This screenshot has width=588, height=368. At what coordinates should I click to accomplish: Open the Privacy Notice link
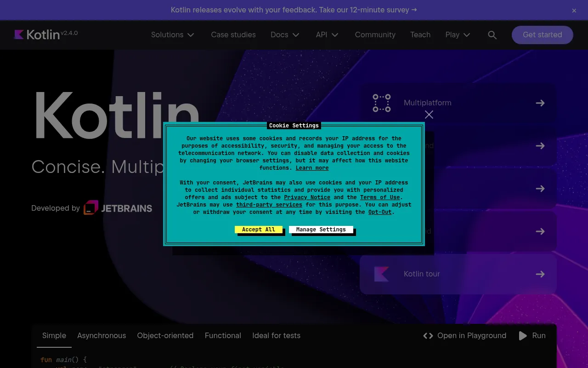(x=307, y=197)
